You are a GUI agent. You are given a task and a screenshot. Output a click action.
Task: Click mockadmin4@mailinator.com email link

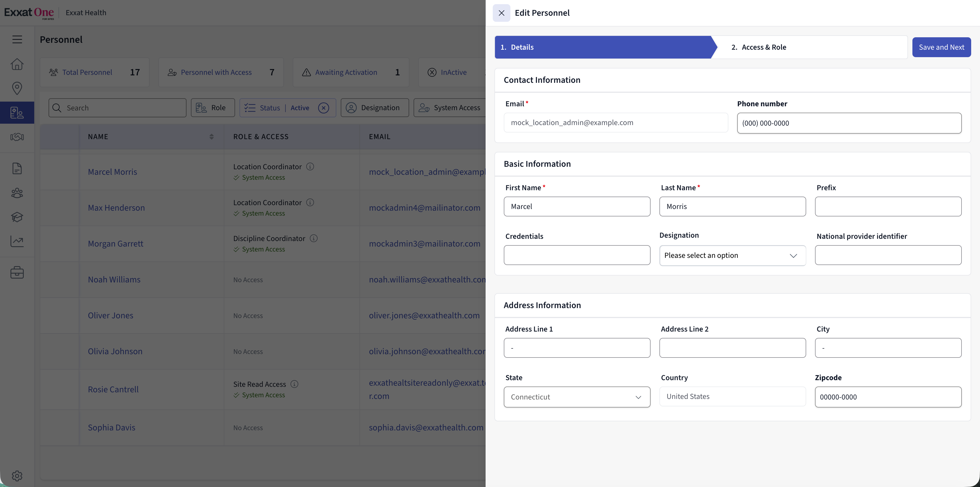pyautogui.click(x=425, y=208)
